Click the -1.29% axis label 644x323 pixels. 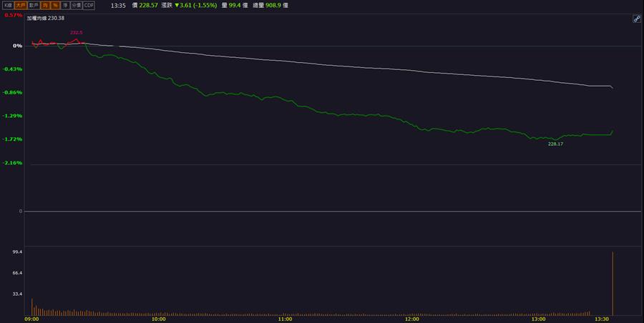point(13,116)
